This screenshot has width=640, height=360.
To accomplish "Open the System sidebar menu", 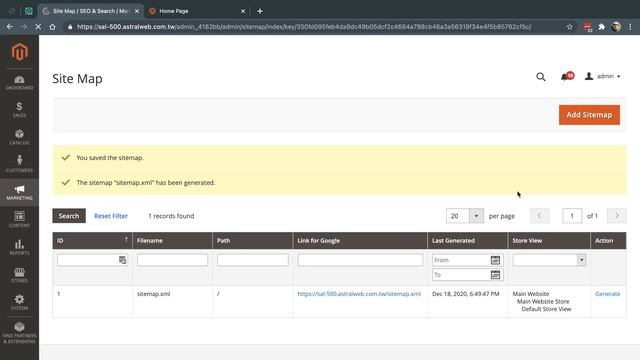I will click(19, 302).
